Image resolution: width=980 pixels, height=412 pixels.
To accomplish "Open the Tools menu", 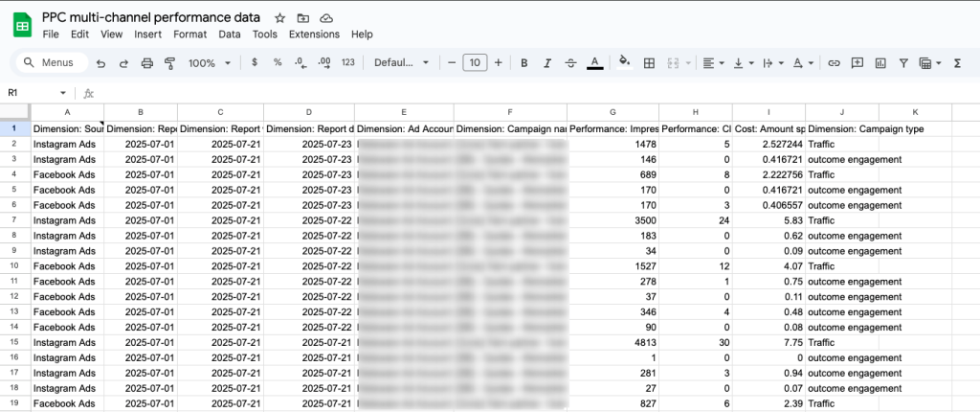I will pos(265,34).
